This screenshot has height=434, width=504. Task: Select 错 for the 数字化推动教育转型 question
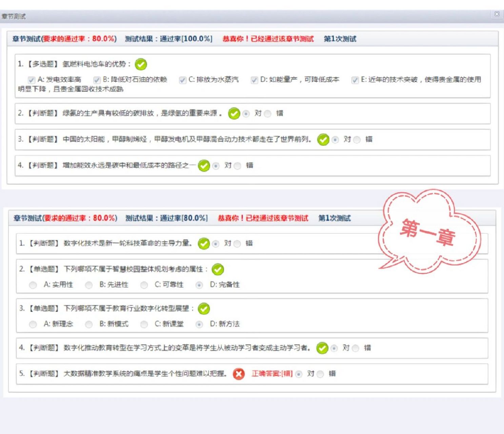(x=356, y=348)
